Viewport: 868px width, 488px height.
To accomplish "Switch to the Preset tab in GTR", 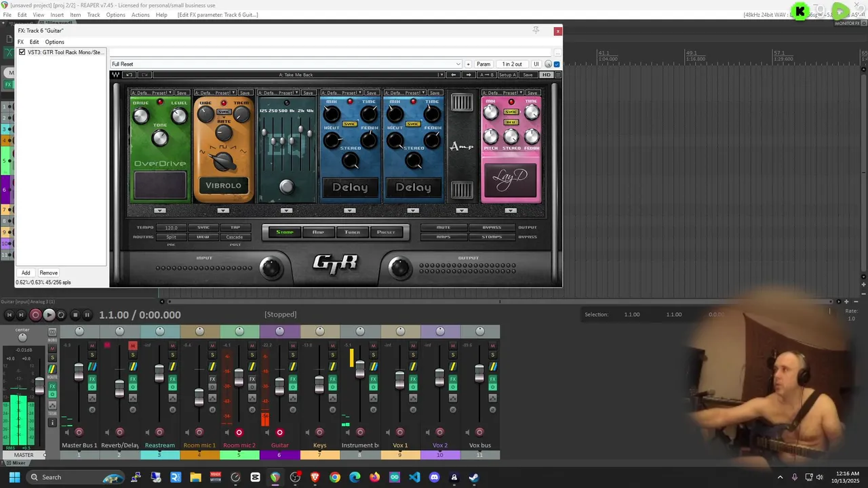I will (386, 232).
